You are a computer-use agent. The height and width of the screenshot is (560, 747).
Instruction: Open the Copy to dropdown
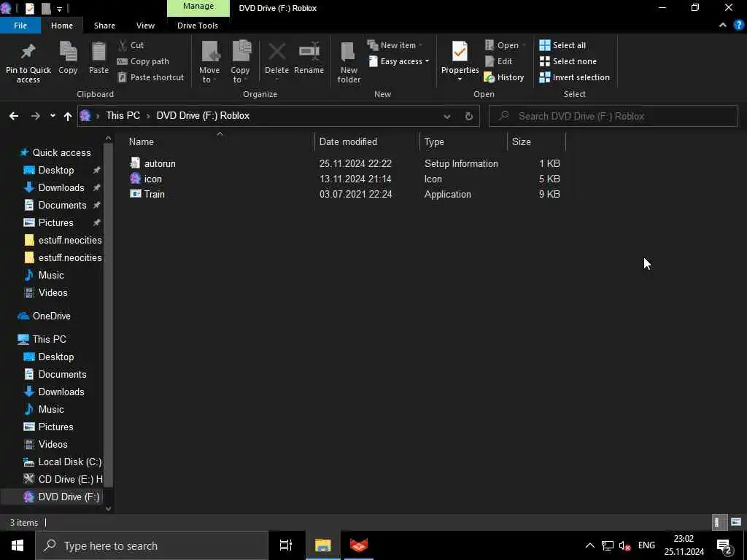tap(240, 63)
